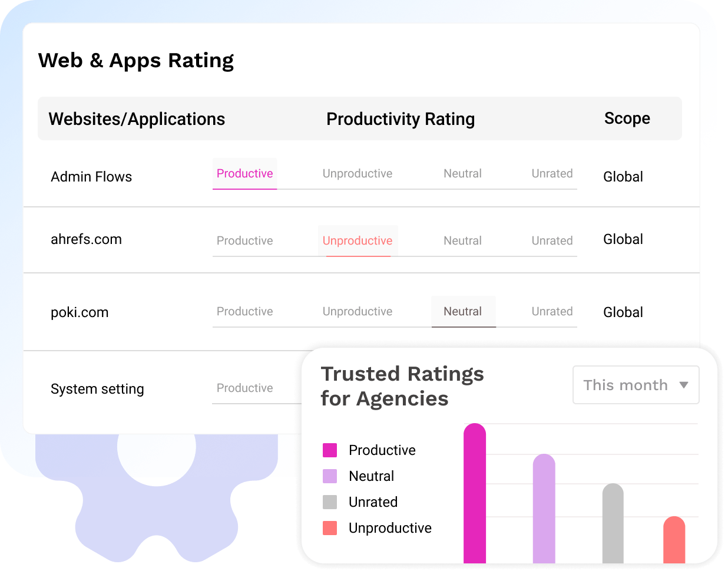Screen dimensions: 728x574
Task: Click the purple Neutral legend square
Action: [330, 476]
